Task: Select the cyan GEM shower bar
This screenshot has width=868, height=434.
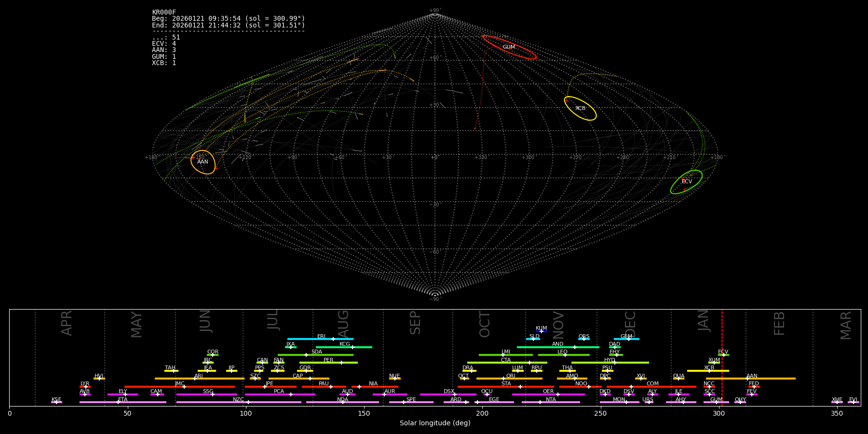Action: (626, 339)
